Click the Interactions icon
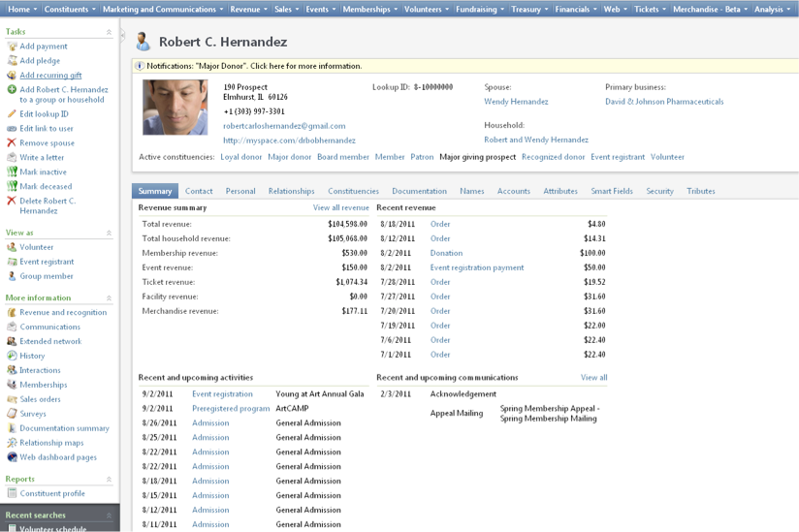The height and width of the screenshot is (532, 799). 12,370
